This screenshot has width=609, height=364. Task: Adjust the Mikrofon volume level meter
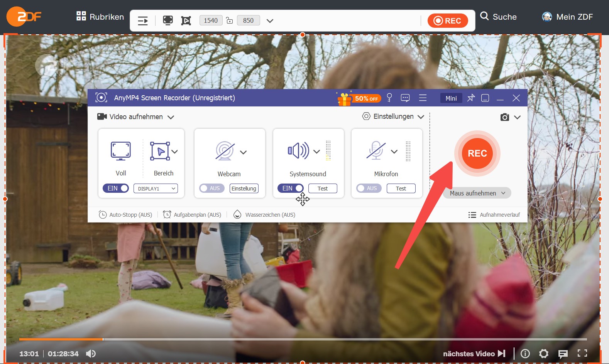408,151
